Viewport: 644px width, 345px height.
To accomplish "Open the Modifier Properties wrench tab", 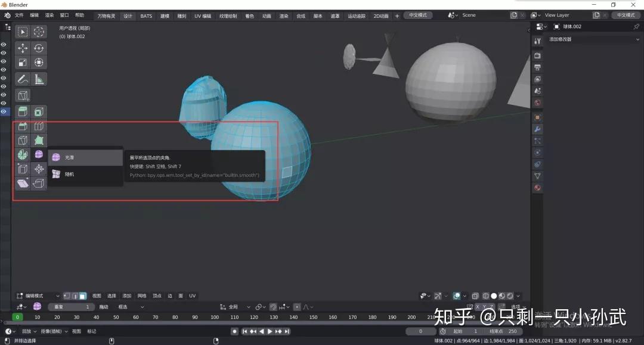I will (537, 129).
